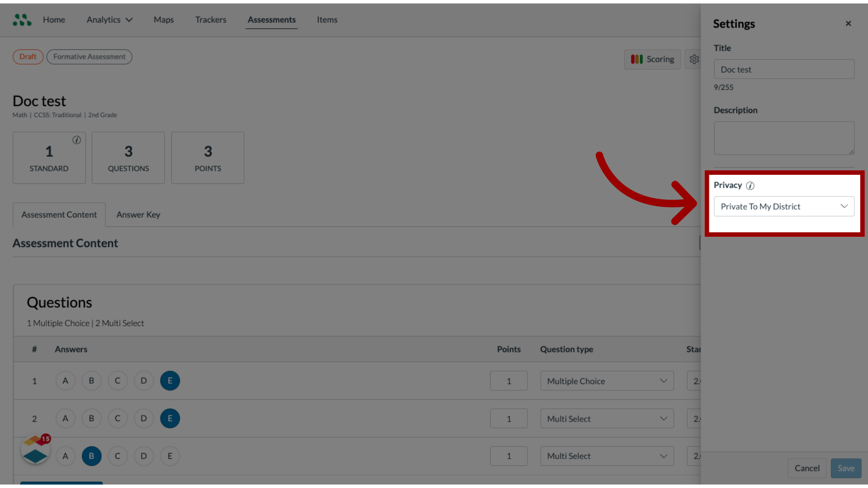This screenshot has height=488, width=868.
Task: Click the '9/255' character counter
Action: pyautogui.click(x=723, y=88)
